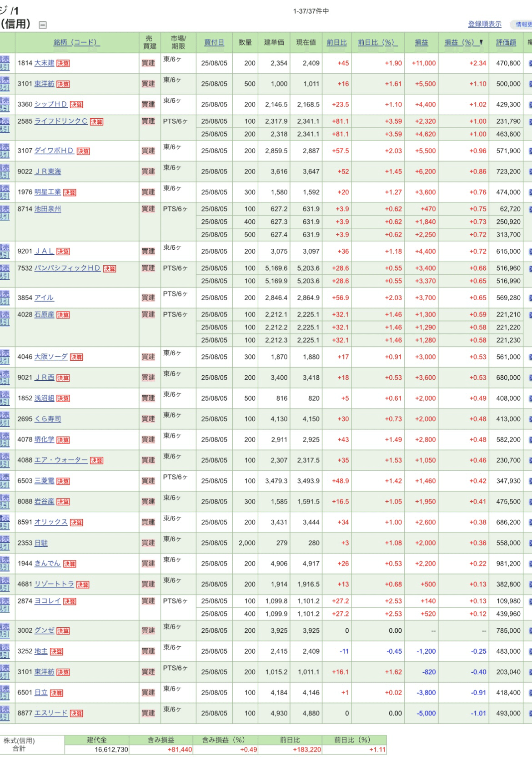Image resolution: width=532 pixels, height=761 pixels.
Task: Sort by 銘柄(コード) column header
Action: pyautogui.click(x=77, y=42)
